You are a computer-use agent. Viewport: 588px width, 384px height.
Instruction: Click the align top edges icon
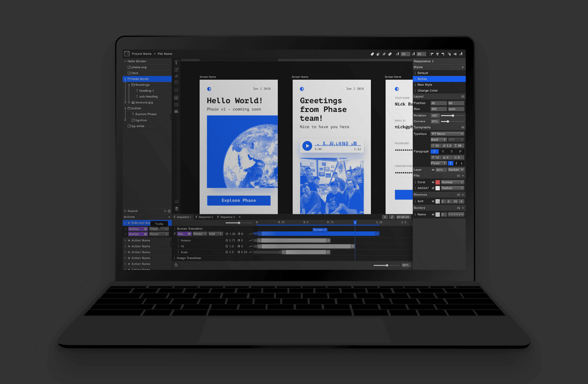(449, 54)
